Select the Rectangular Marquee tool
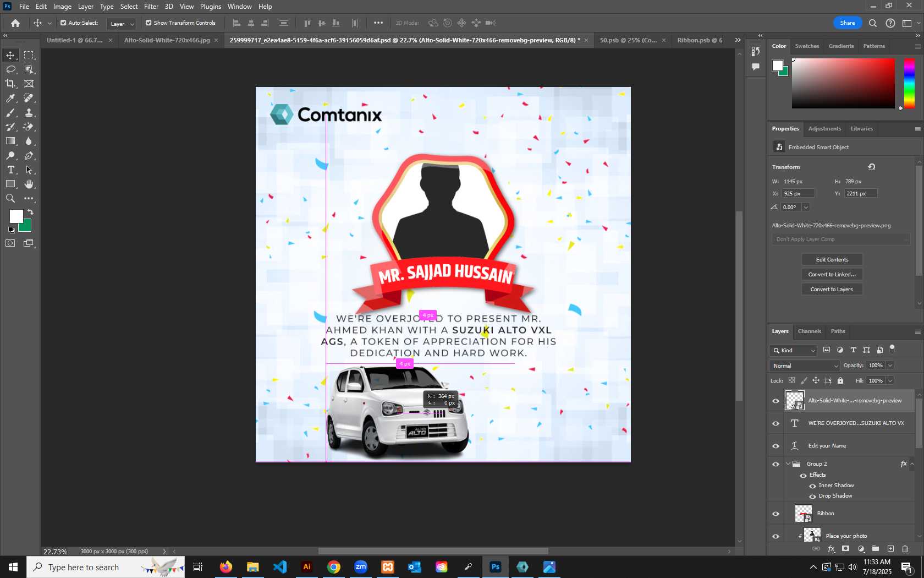Screen dimensions: 924x578 coord(29,55)
